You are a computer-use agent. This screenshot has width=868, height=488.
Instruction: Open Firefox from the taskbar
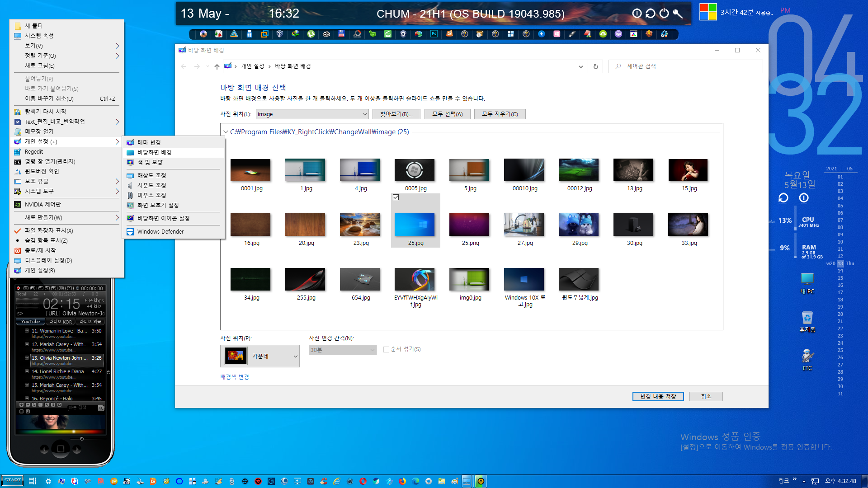click(x=402, y=481)
